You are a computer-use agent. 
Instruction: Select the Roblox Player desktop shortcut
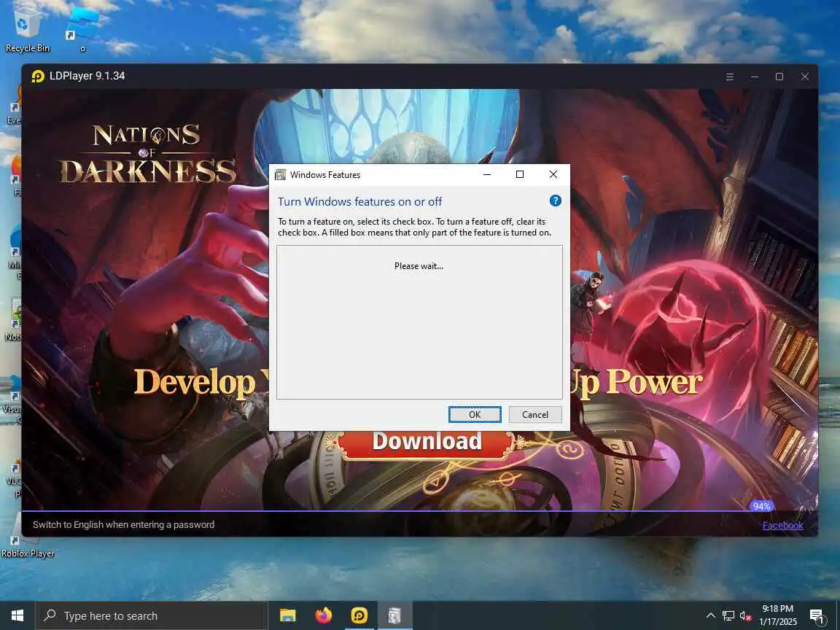27,536
